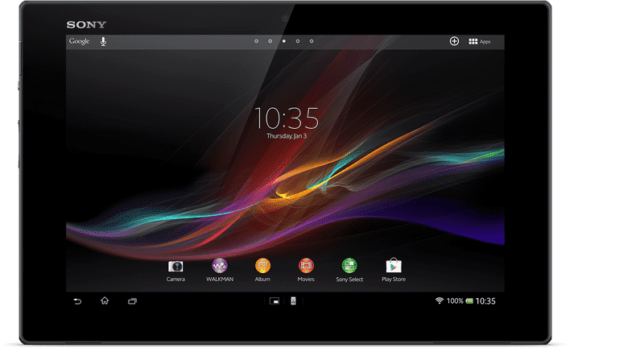Open the recent apps overview

(x=132, y=301)
